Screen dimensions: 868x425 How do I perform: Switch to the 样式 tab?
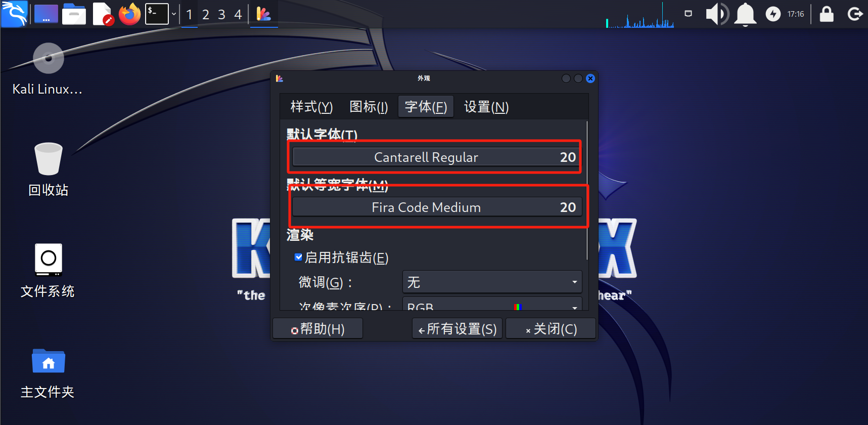(x=311, y=107)
